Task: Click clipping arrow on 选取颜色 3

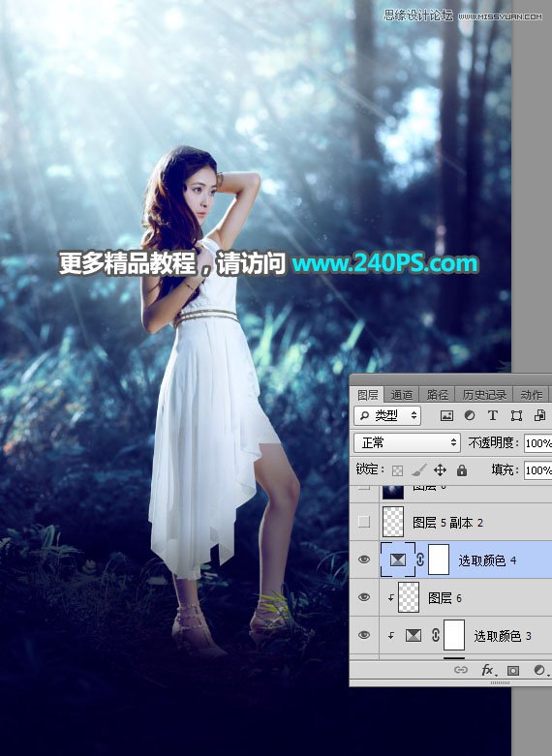Action: (391, 636)
